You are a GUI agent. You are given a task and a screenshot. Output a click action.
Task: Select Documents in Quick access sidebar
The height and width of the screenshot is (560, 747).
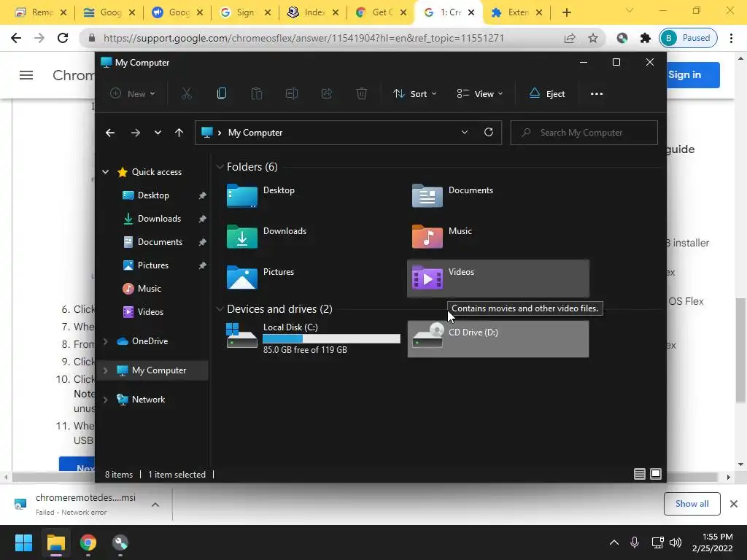point(160,242)
